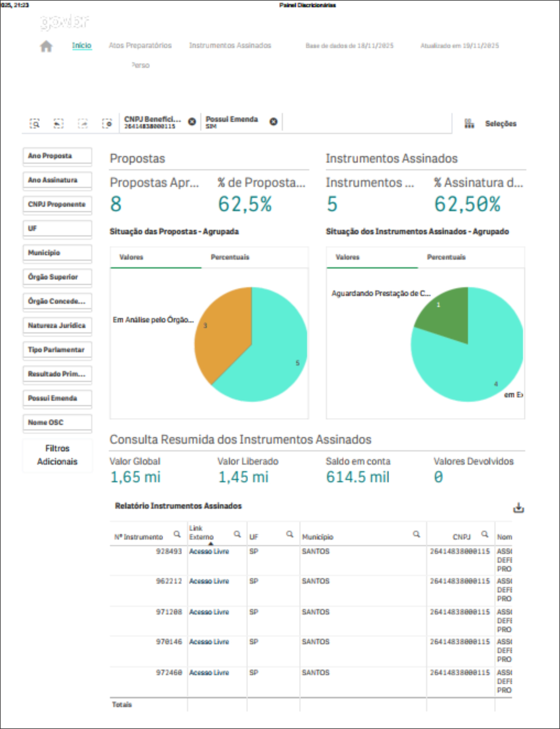This screenshot has height=729, width=560.
Task: Download the Relatório Instrumentos Assinados table
Action: click(518, 508)
